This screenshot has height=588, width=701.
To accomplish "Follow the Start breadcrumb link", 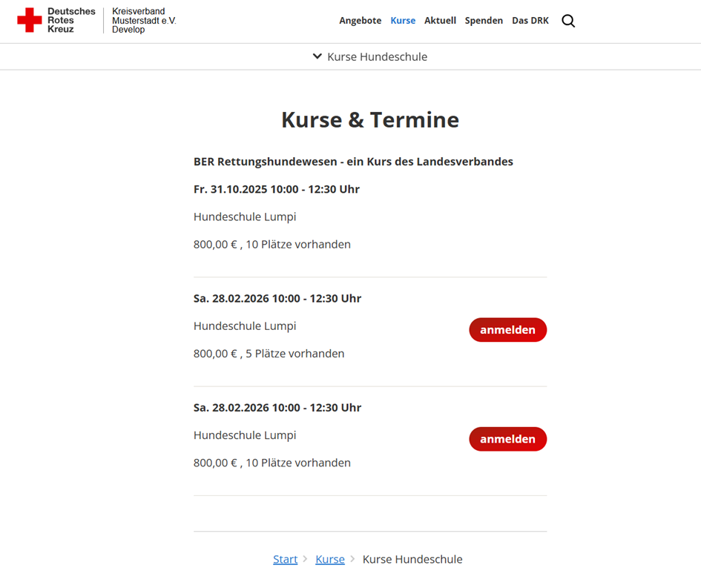I will point(285,559).
